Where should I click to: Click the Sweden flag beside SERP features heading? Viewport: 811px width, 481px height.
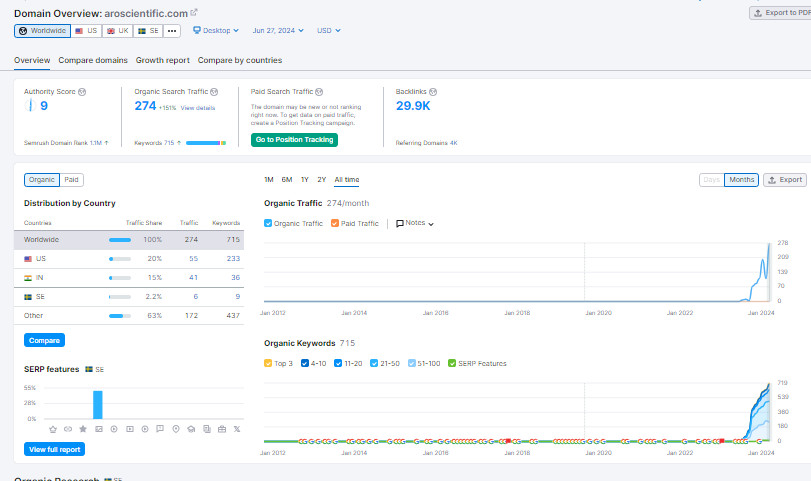[89, 369]
